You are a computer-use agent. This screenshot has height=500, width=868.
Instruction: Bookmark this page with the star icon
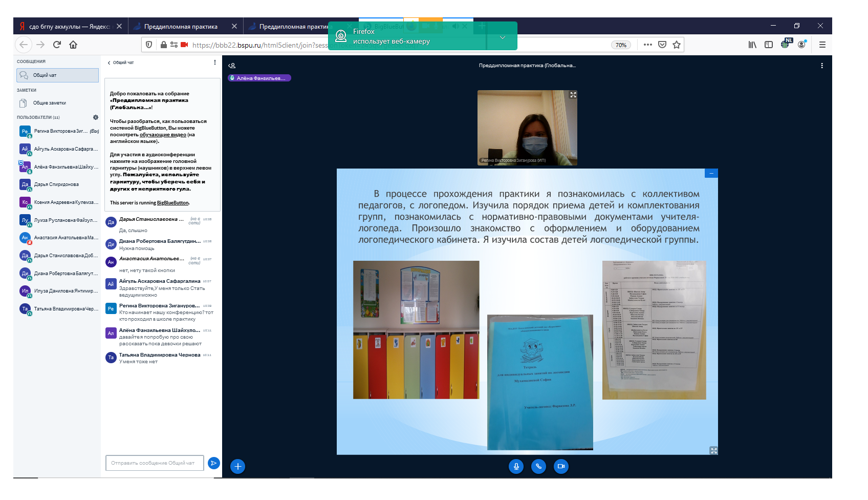tap(677, 45)
